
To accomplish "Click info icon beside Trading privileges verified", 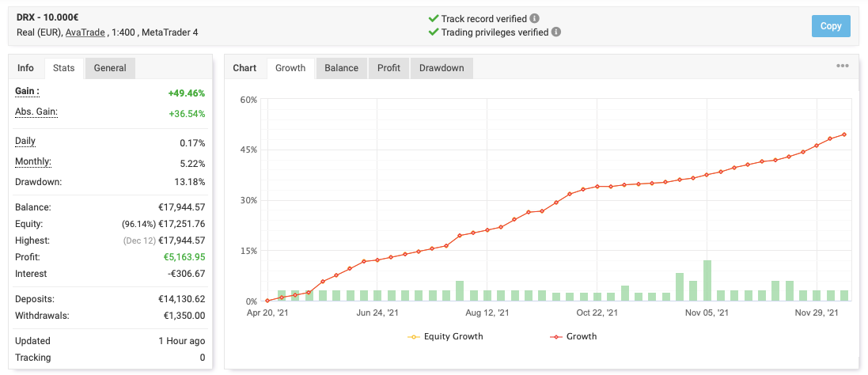I will (x=556, y=32).
